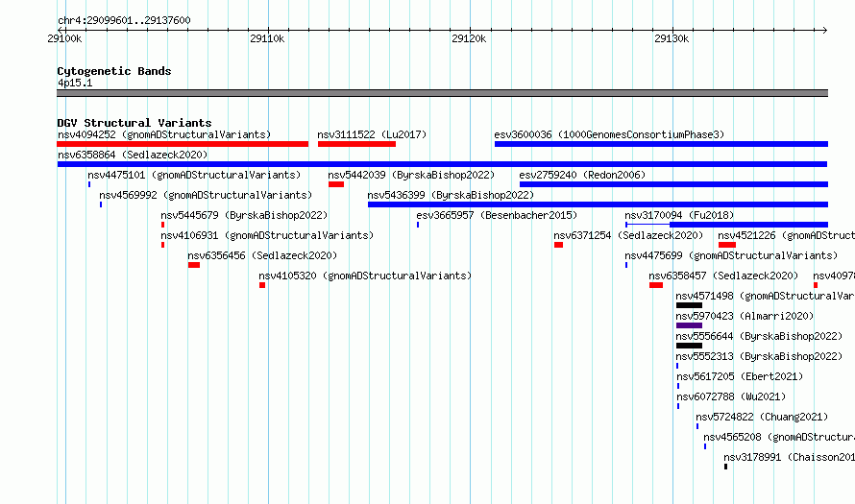This screenshot has height=504, width=855.
Task: Click the black nsv5556644 variant bar
Action: pos(689,346)
